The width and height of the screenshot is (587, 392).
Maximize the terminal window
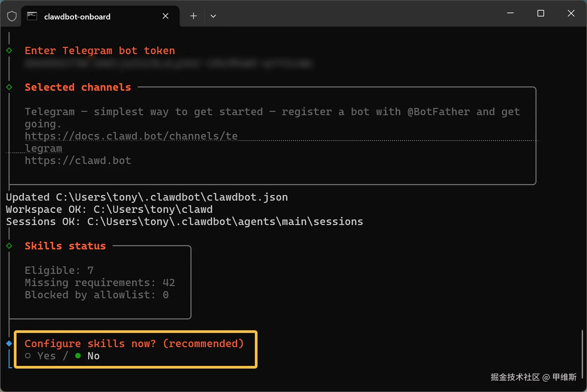click(541, 14)
